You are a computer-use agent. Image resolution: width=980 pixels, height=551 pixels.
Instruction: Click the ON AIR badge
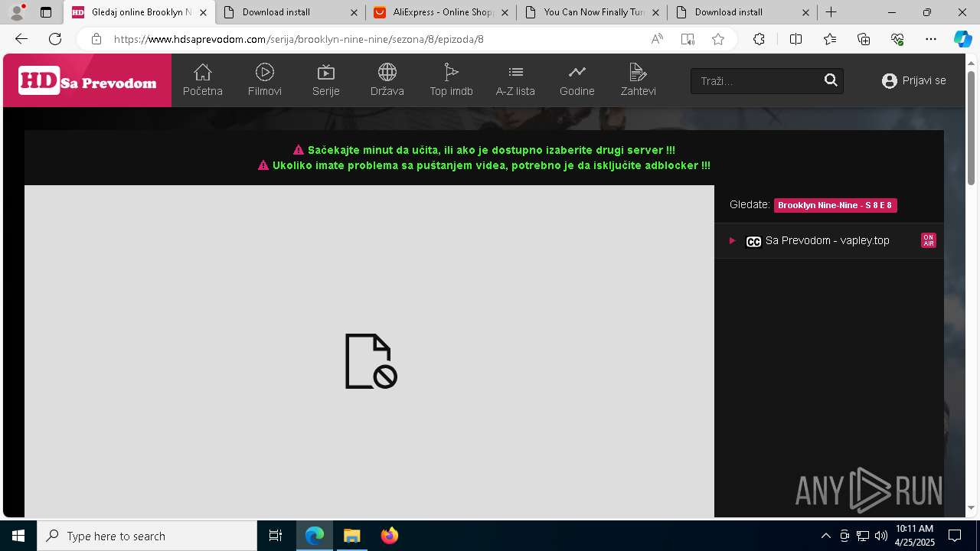click(x=929, y=240)
